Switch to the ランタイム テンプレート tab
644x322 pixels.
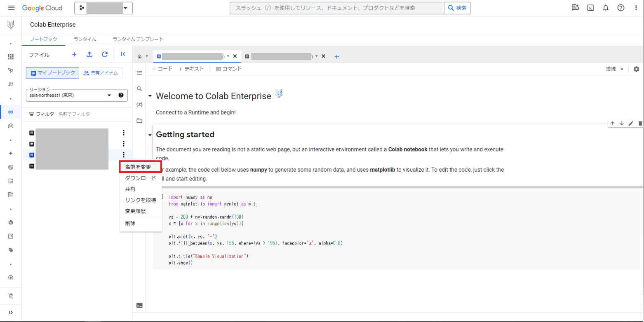(138, 40)
